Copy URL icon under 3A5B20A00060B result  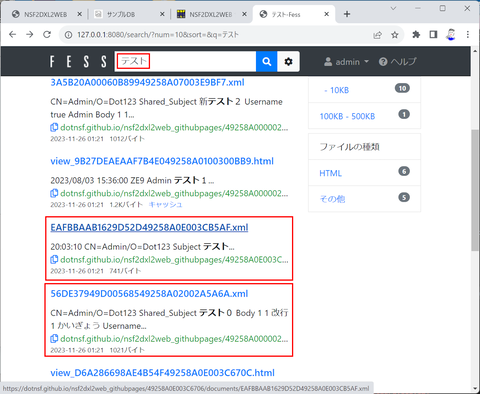pos(54,127)
